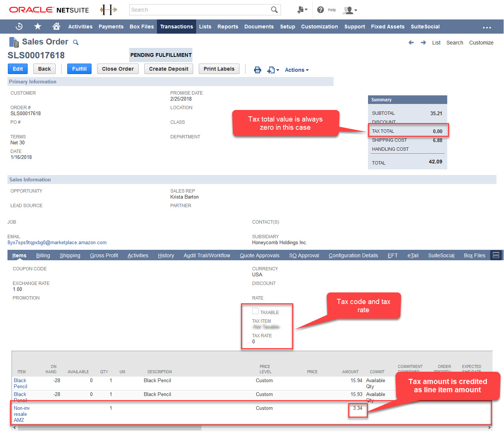Click the Print Labels button
The width and height of the screenshot is (504, 442).
pyautogui.click(x=219, y=69)
